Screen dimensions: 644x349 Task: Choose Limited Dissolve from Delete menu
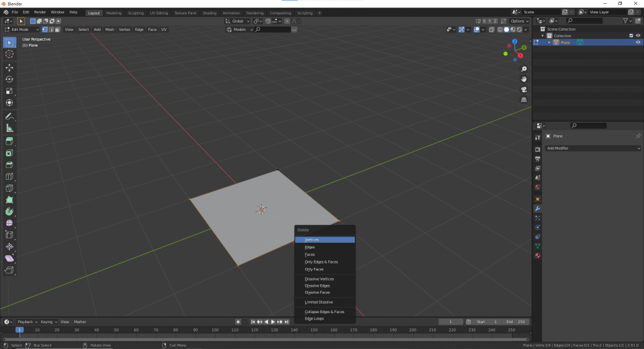[x=325, y=302]
